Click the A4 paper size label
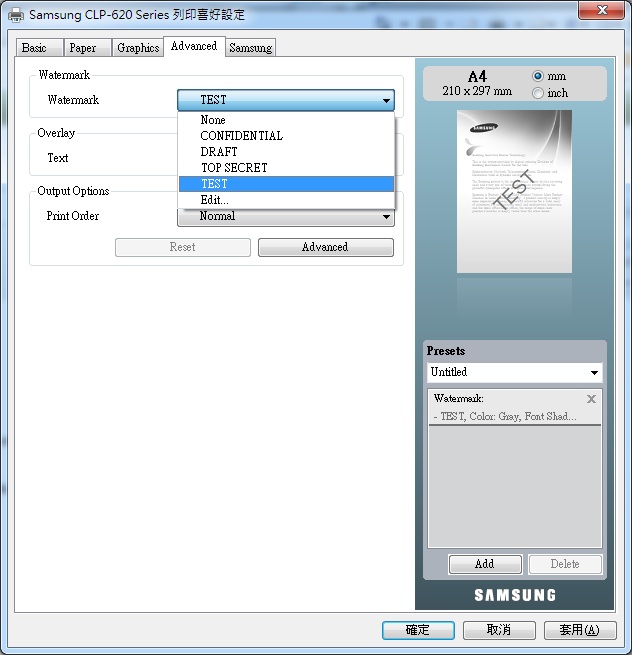 (x=477, y=77)
